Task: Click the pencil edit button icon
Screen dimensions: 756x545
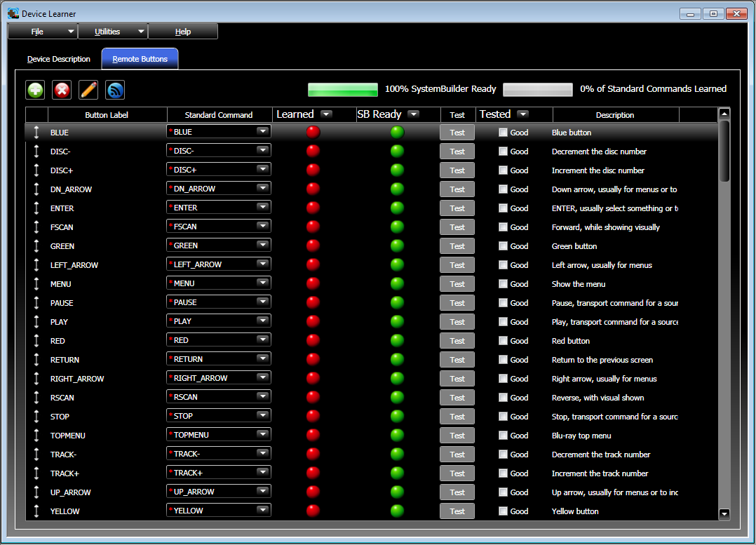Action: tap(88, 90)
